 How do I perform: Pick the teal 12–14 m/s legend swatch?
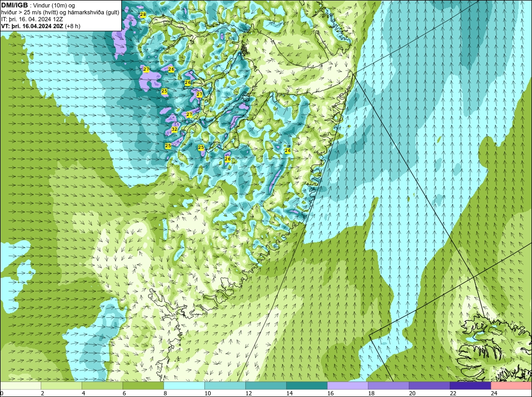click(265, 385)
